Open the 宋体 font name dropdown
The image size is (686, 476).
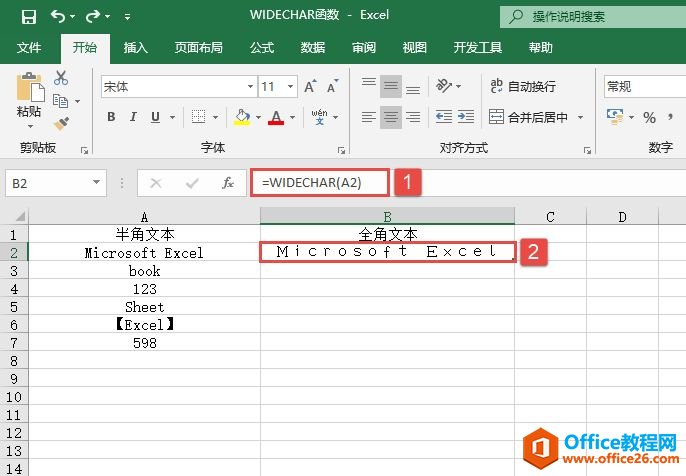250,86
